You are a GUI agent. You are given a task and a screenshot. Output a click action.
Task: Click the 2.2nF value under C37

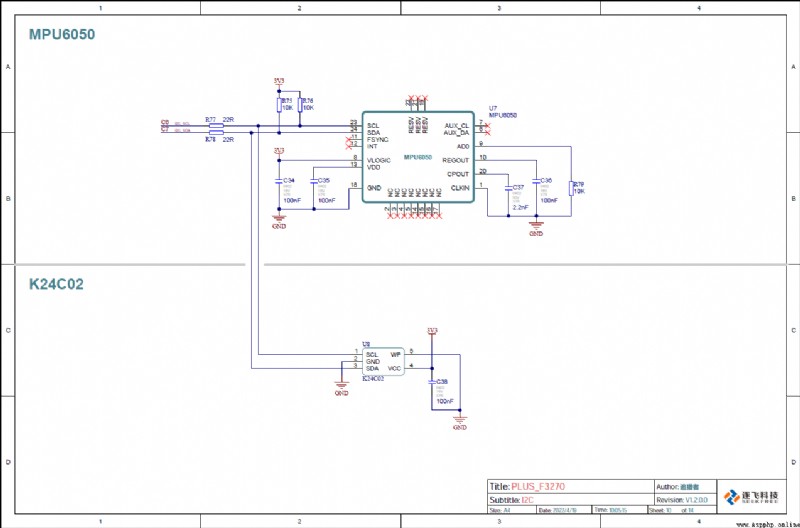point(520,208)
